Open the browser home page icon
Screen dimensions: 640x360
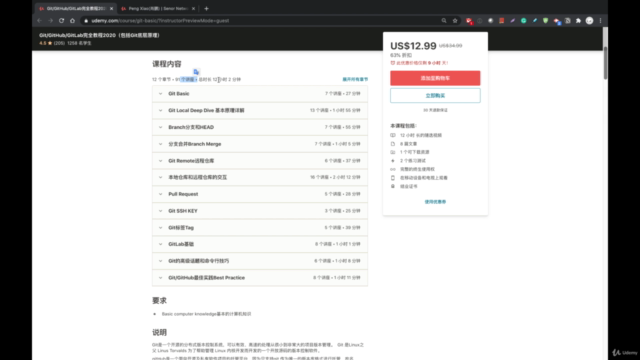pyautogui.click(x=72, y=20)
